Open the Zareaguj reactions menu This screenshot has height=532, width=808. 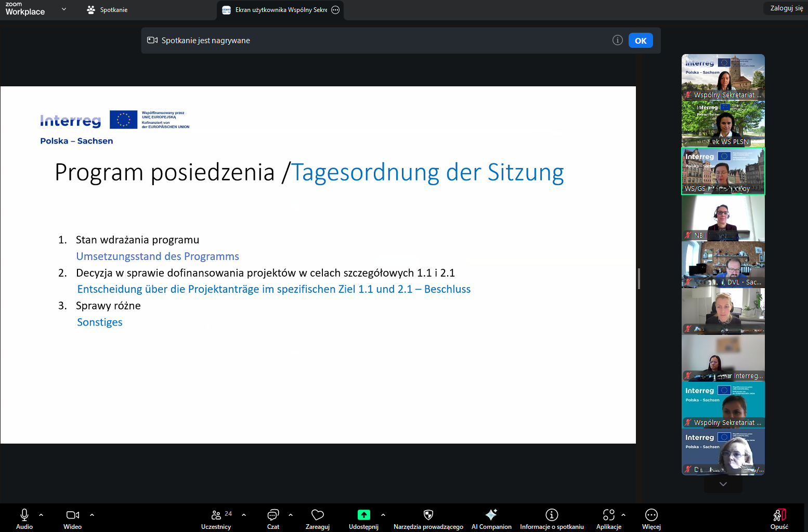tap(317, 518)
